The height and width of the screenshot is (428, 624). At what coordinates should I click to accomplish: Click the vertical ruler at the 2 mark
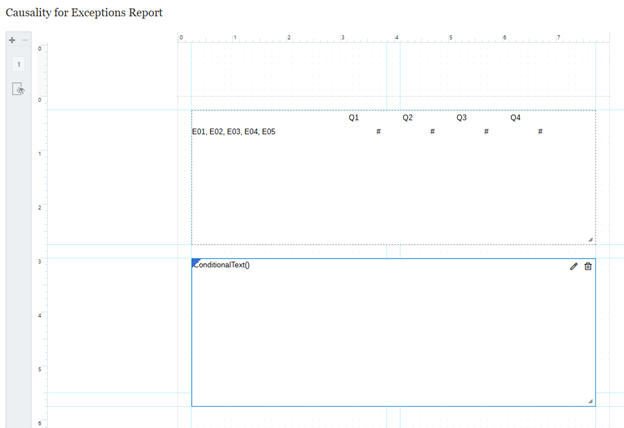[x=40, y=208]
